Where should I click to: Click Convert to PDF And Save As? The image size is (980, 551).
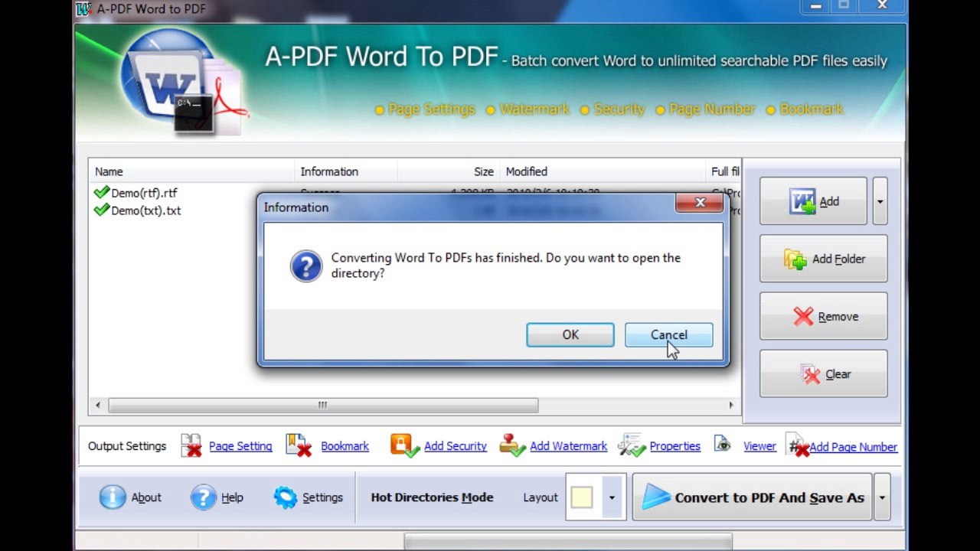752,497
